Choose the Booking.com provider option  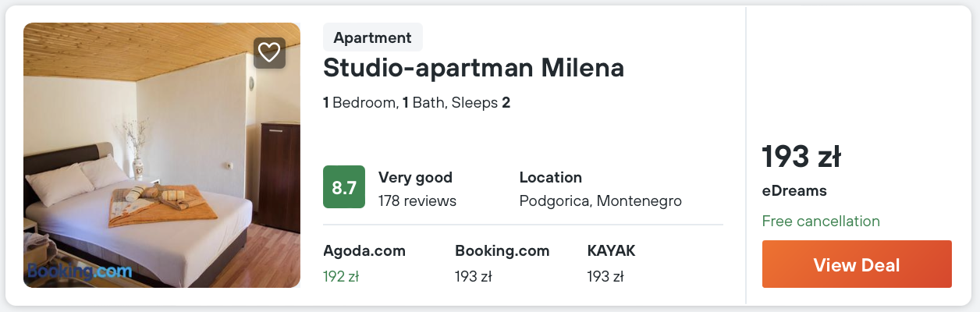coord(502,250)
